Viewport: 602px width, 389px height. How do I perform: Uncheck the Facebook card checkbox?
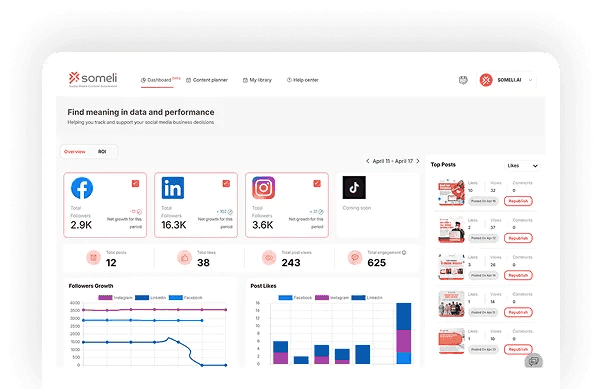tap(136, 184)
